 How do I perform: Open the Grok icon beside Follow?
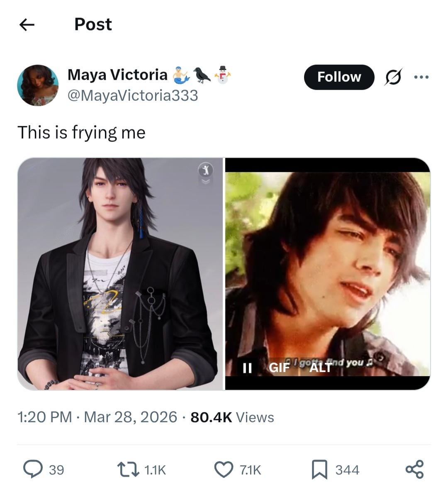[x=393, y=77]
